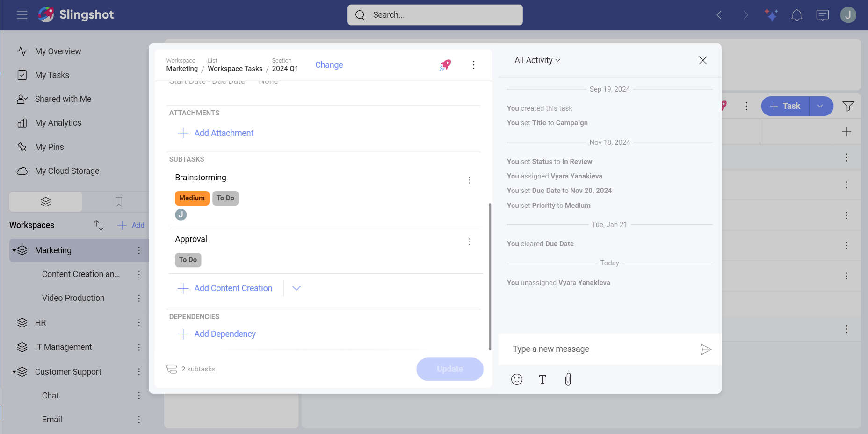Open Shared with Me

point(63,99)
